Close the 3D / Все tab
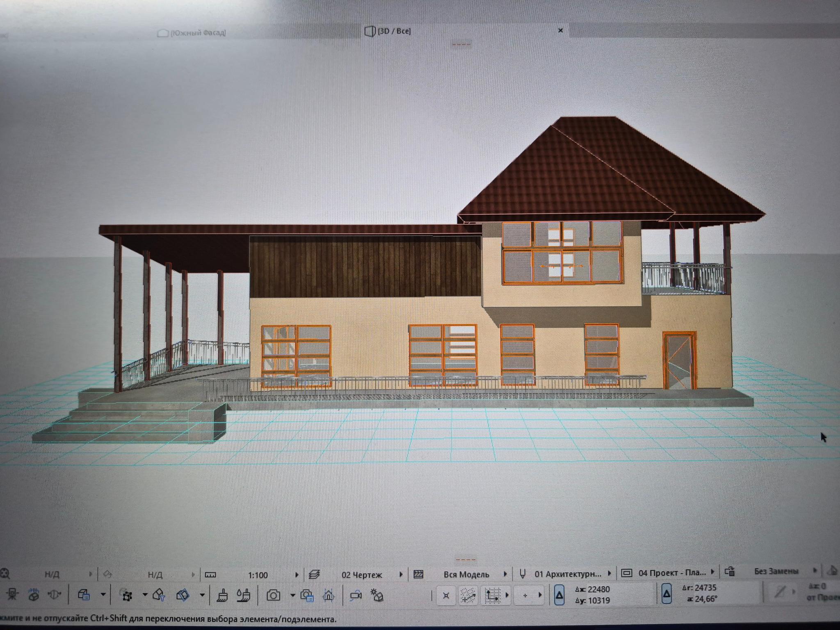This screenshot has height=630, width=840. [561, 30]
